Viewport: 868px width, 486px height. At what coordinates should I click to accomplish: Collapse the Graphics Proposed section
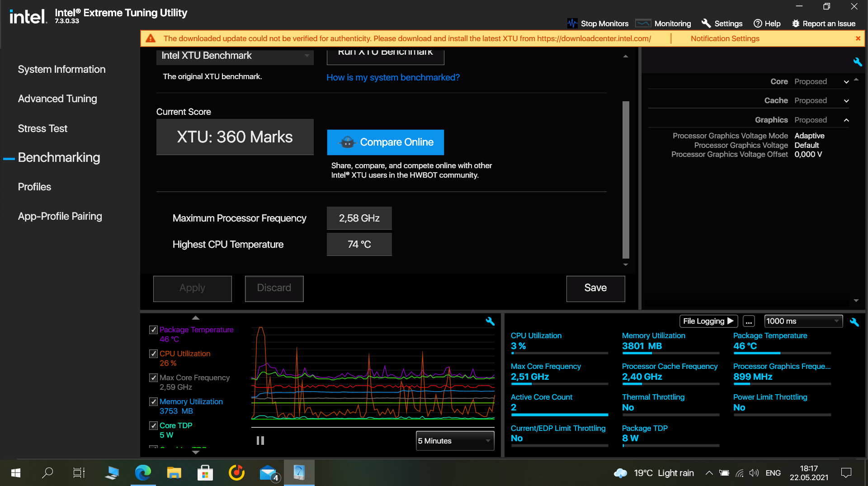(846, 120)
